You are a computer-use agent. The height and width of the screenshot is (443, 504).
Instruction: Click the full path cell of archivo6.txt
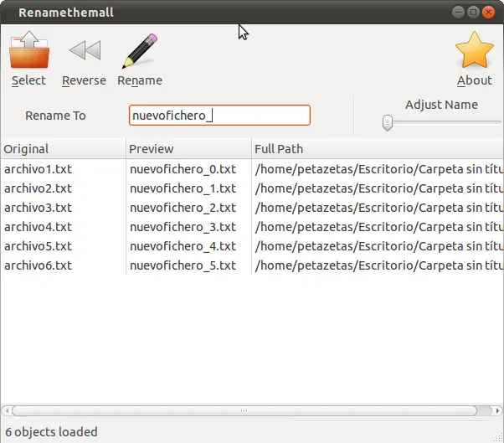[378, 265]
